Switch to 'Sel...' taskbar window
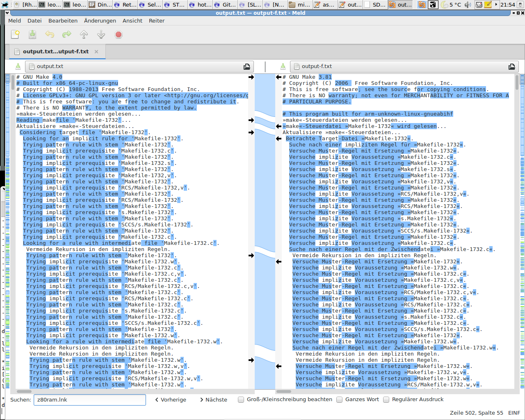Image resolution: width=525 pixels, height=420 pixels. tap(150, 5)
